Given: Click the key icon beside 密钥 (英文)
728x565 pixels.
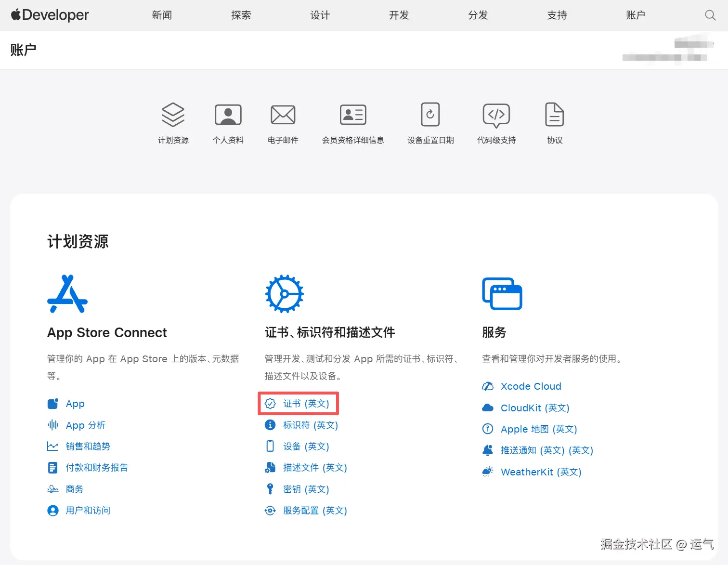Looking at the screenshot, I should tap(271, 489).
